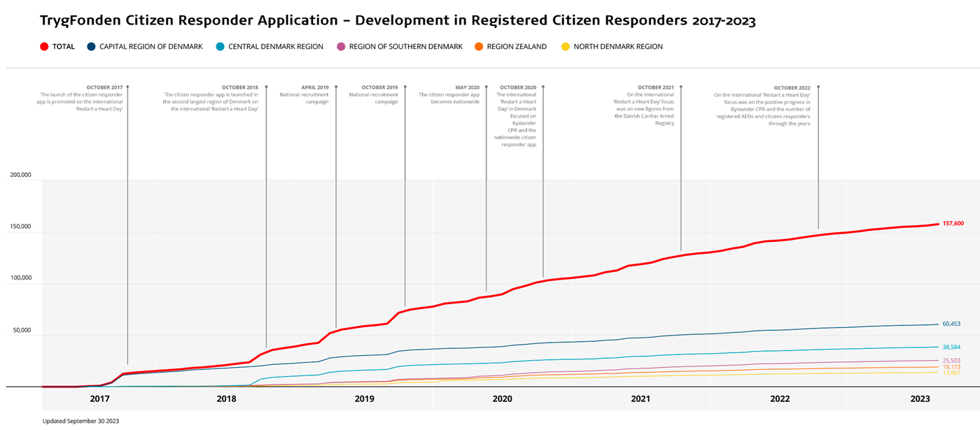This screenshot has width=980, height=430.
Task: Click the MAY 2020 timeline annotation heading
Action: point(467,87)
